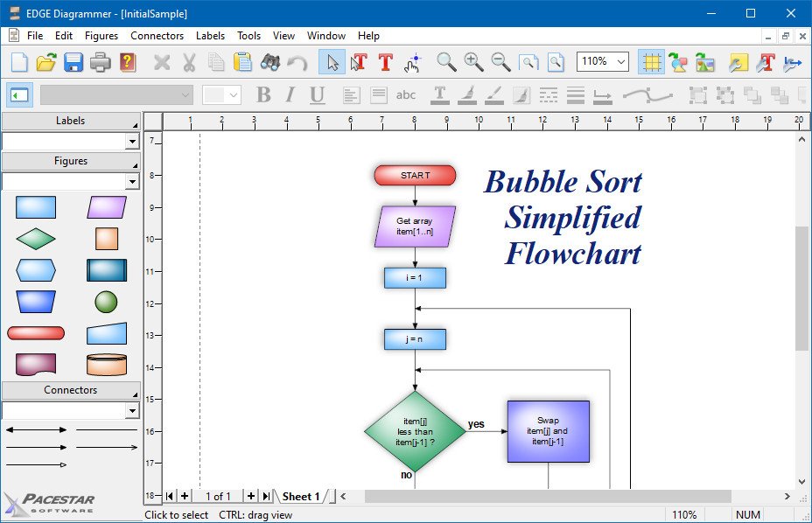Click the Print icon in toolbar
Viewport: 812px width, 523px height.
tap(101, 62)
